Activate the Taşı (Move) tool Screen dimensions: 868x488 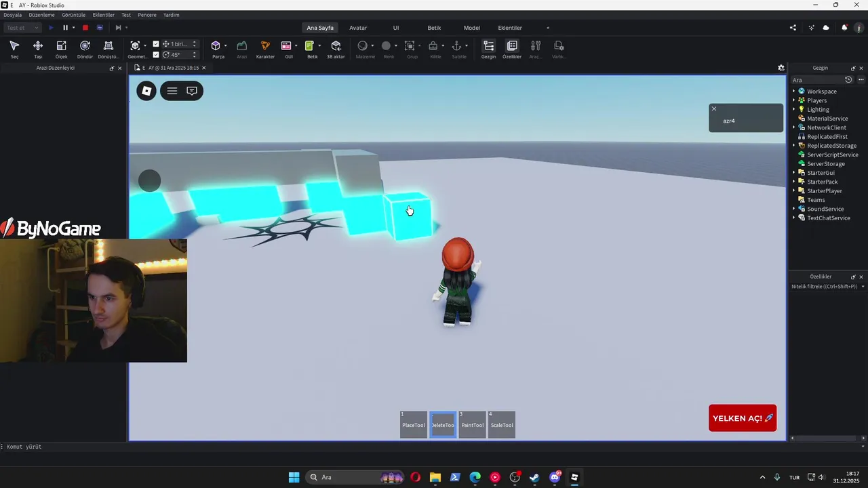tap(38, 49)
